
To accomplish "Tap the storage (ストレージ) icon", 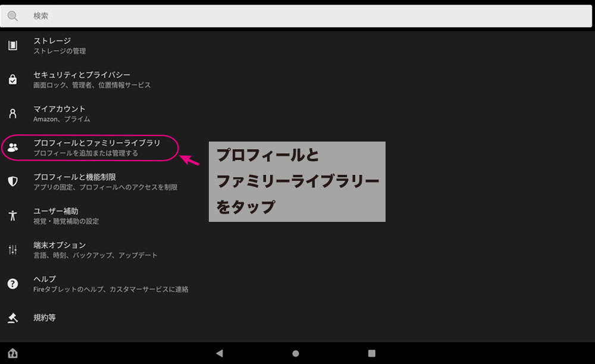I will tap(12, 46).
